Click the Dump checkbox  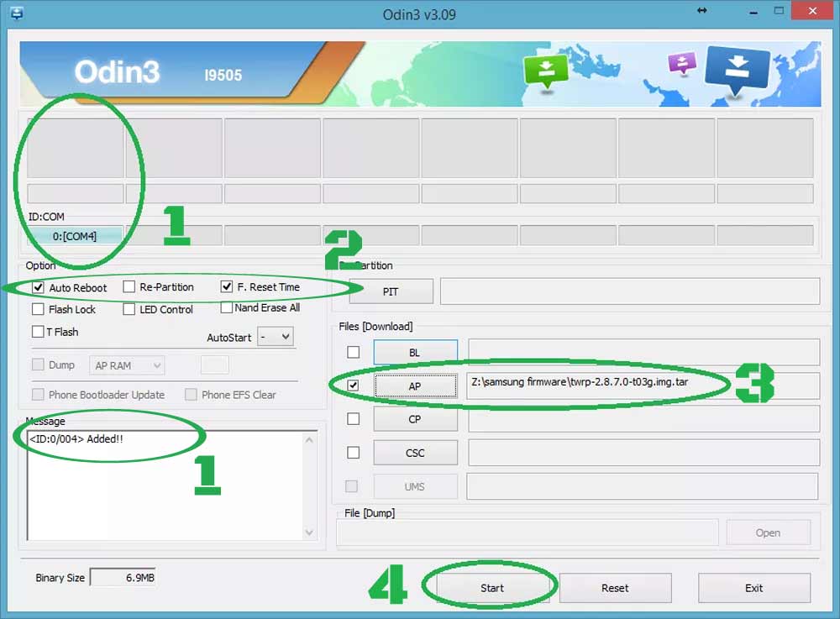pyautogui.click(x=38, y=365)
